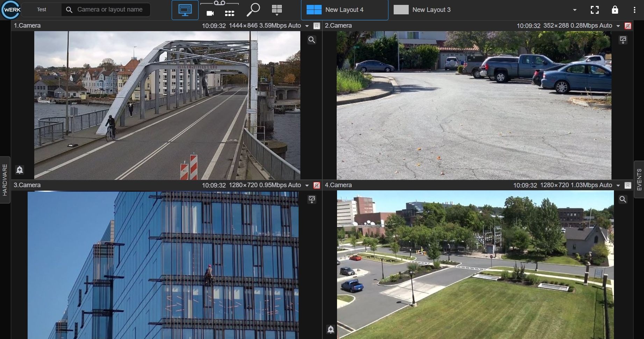Expand the layout list dropdown arrow

[574, 10]
